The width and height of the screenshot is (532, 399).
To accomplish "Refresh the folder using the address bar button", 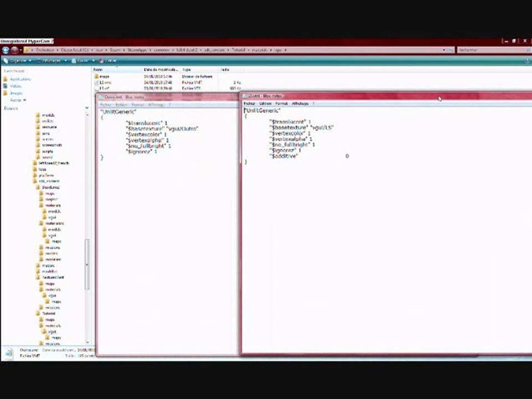I will point(450,50).
